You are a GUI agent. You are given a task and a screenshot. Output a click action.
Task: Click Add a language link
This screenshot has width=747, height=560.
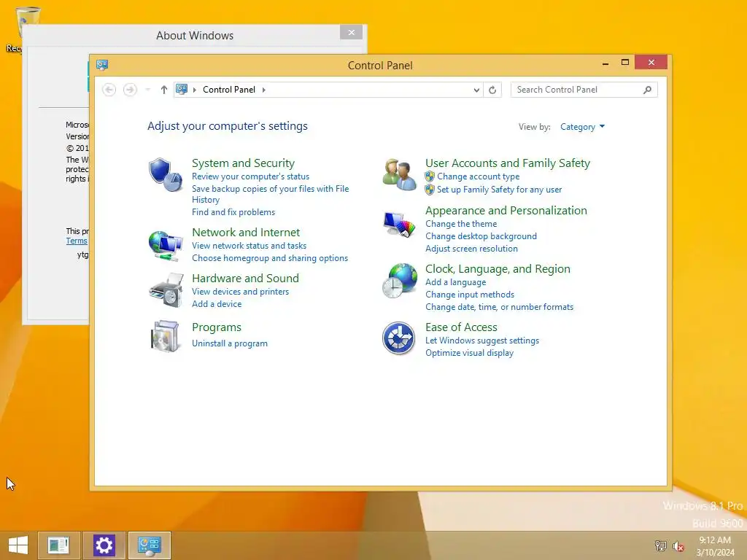456,282
